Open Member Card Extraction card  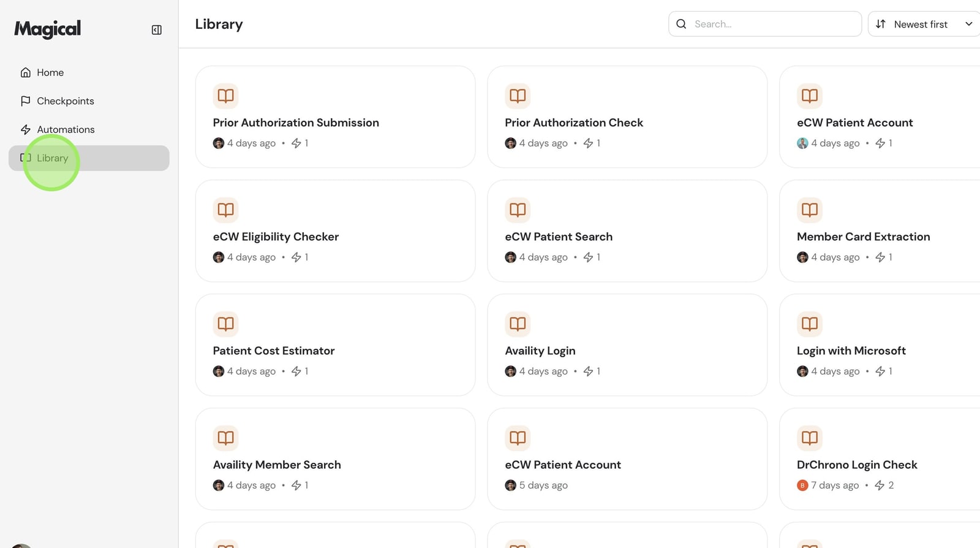[x=880, y=231]
